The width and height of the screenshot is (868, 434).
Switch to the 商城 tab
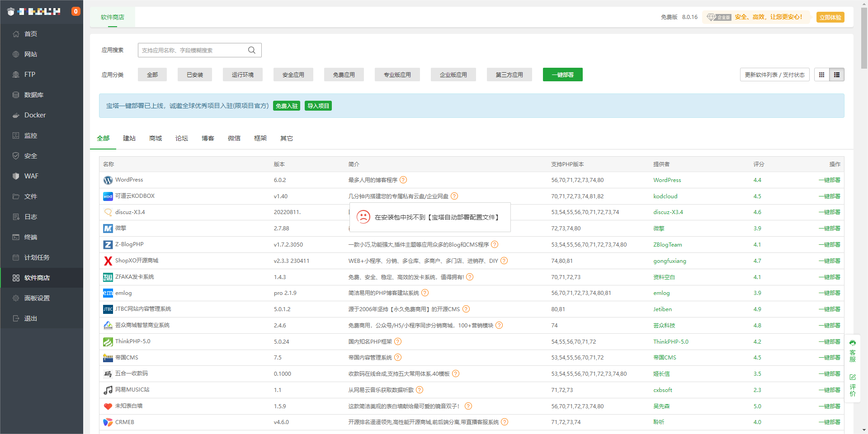[156, 138]
